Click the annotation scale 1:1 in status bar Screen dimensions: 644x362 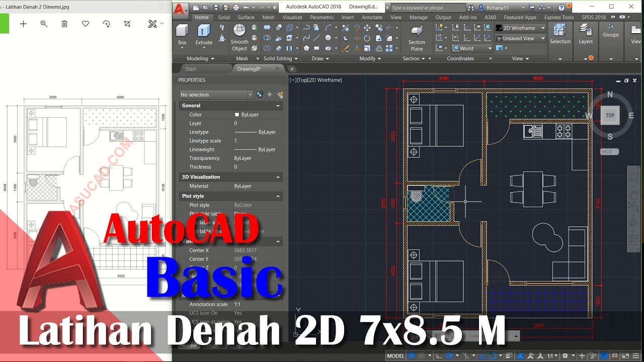(551, 356)
